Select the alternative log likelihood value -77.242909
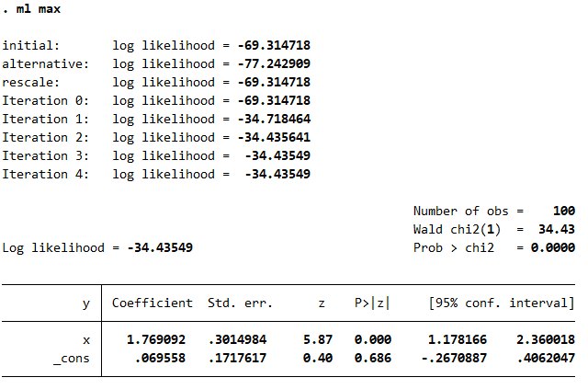This screenshot has width=588, height=389. click(x=273, y=63)
